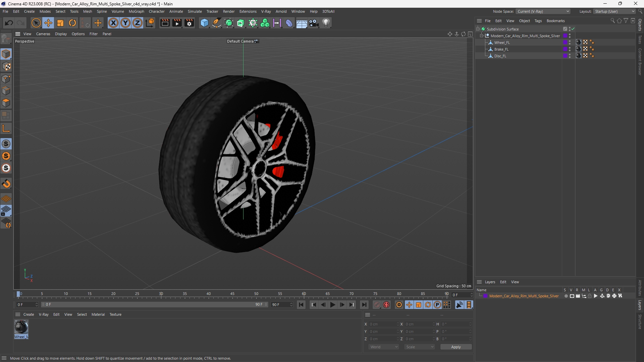Screen dimensions: 644x362
Task: Open the V-Ray menu in menu bar
Action: [266, 11]
